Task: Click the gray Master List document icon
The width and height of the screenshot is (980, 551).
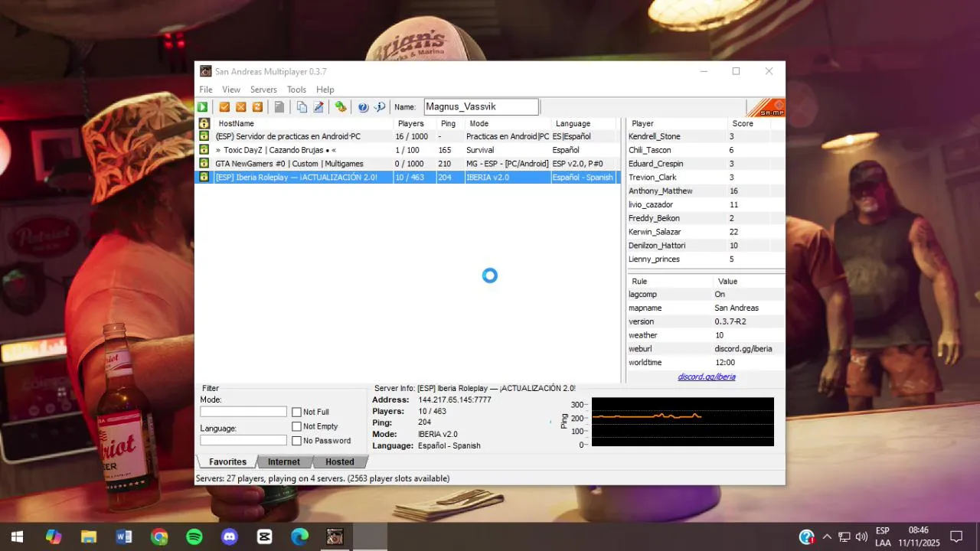Action: coord(279,107)
